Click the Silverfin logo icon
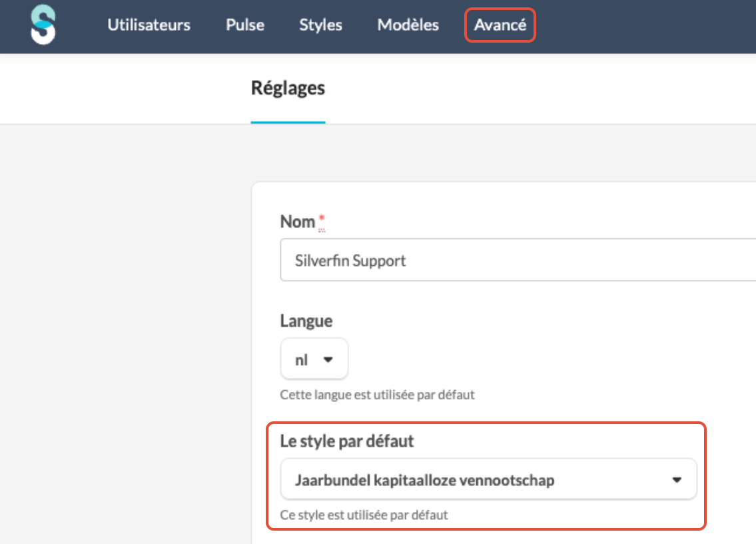Screen dimensions: 756x544 pyautogui.click(x=43, y=27)
